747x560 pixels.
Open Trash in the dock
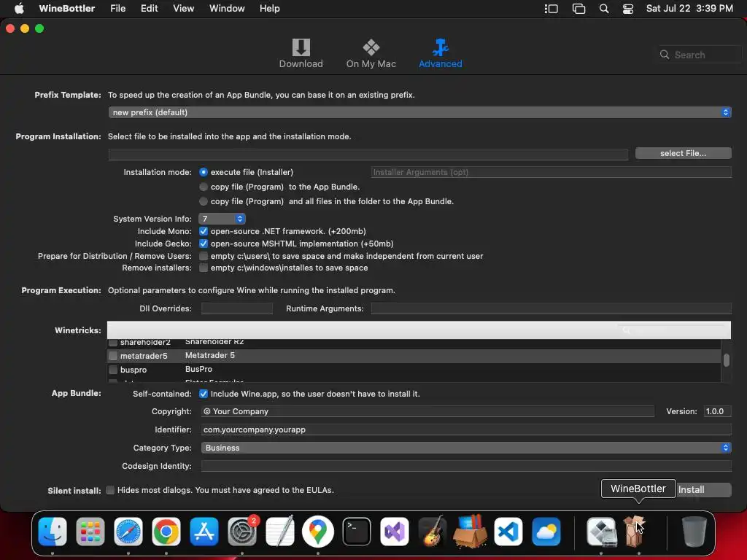point(694,531)
